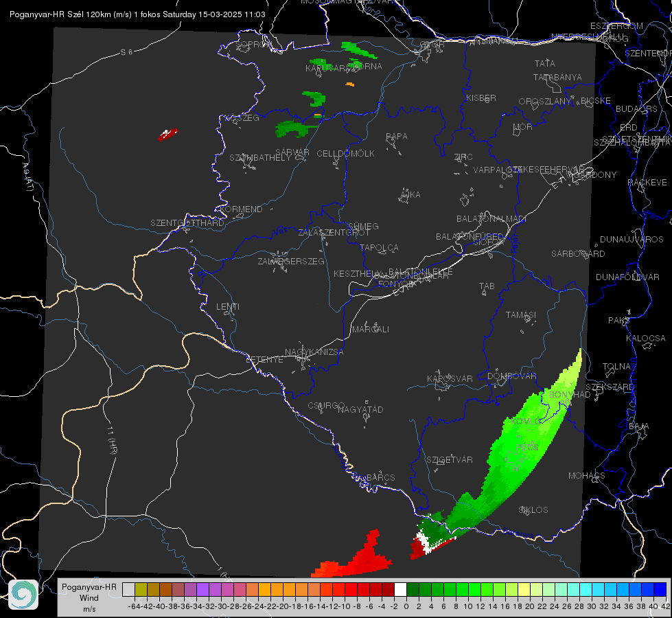Choose the deep blue swatch between 40 and 42

pos(660,589)
